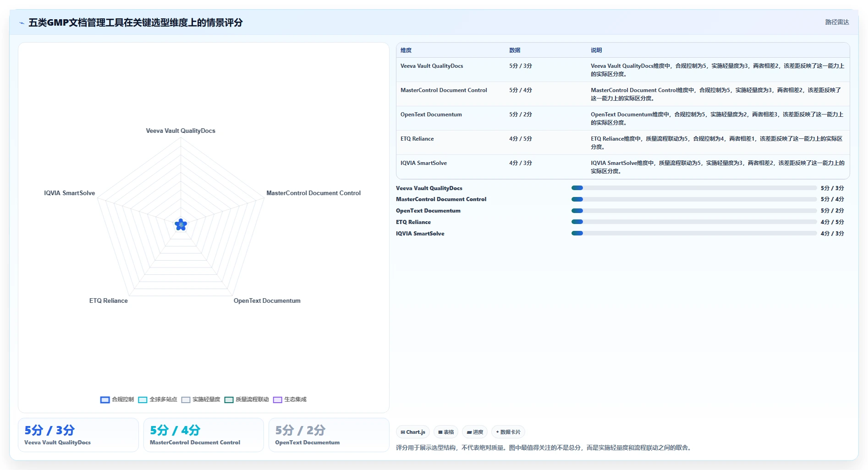Click the 5分 / 3分 cell in the Veeva table row
The image size is (868, 470).
(x=521, y=66)
